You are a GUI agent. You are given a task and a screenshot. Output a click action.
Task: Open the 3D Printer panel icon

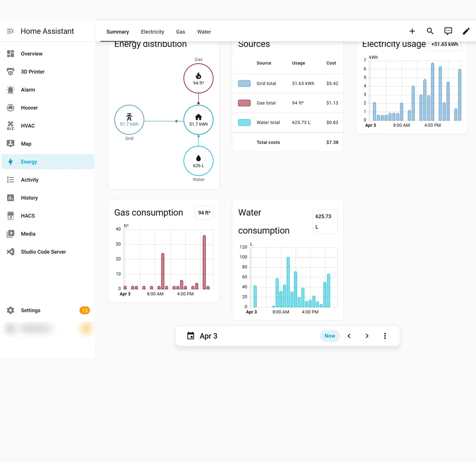coord(11,72)
